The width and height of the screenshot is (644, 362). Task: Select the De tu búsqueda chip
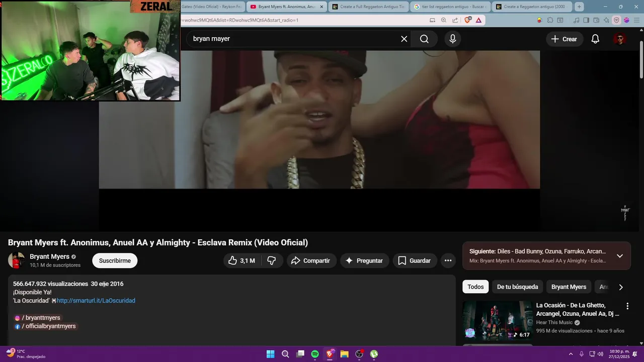pyautogui.click(x=517, y=287)
